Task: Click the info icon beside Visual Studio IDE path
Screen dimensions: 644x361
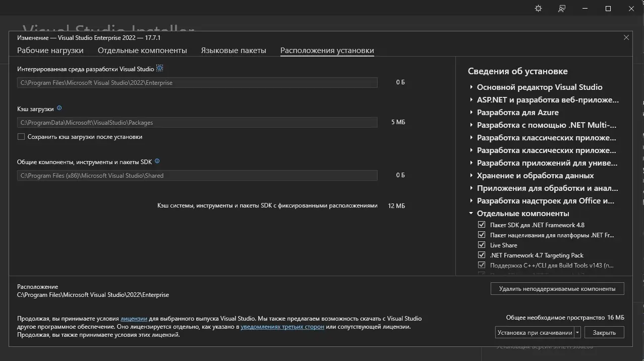Action: pyautogui.click(x=159, y=68)
